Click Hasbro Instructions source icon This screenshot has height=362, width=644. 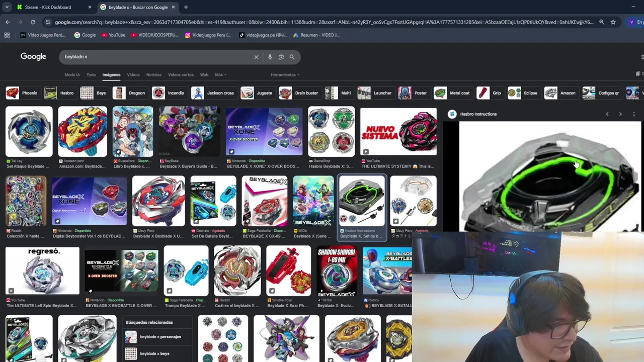coord(452,114)
